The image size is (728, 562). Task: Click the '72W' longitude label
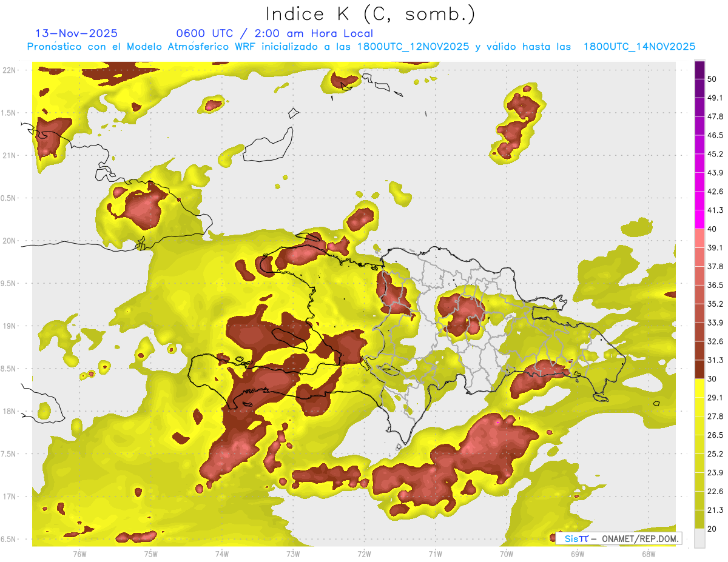click(364, 554)
